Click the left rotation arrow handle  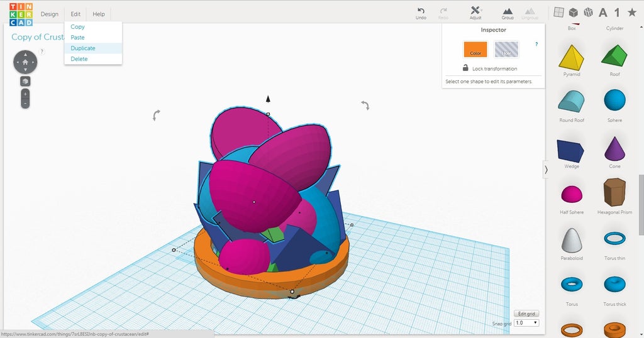point(156,115)
